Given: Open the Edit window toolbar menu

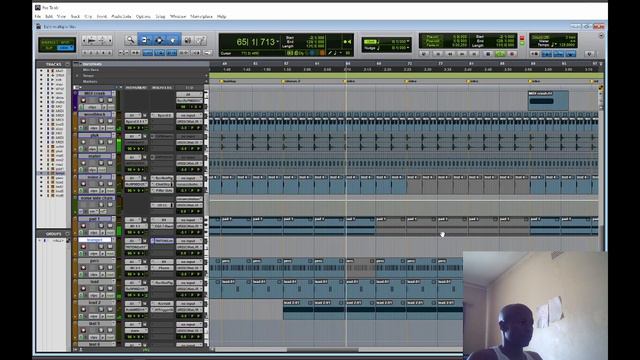Looking at the screenshot, I should 601,36.
